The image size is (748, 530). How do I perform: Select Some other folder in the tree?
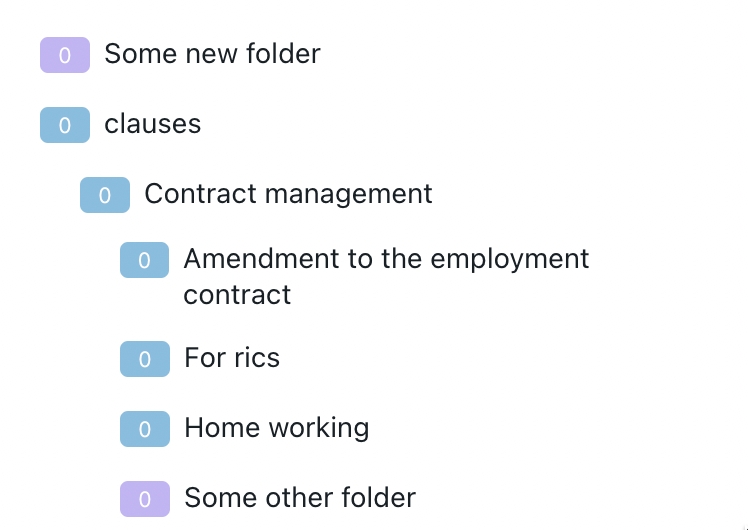[300, 498]
